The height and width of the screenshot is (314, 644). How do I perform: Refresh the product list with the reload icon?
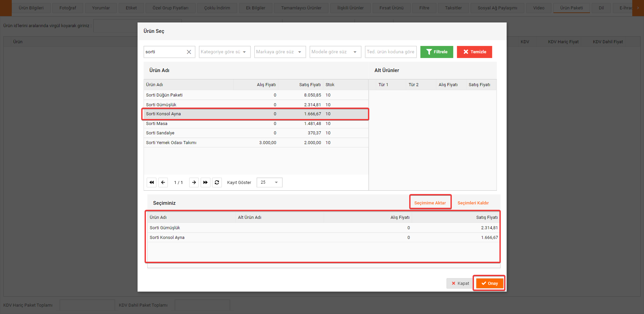point(217,182)
